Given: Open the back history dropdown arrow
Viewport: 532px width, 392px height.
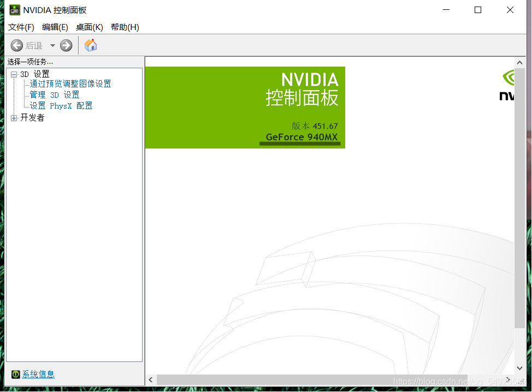Looking at the screenshot, I should coord(52,45).
